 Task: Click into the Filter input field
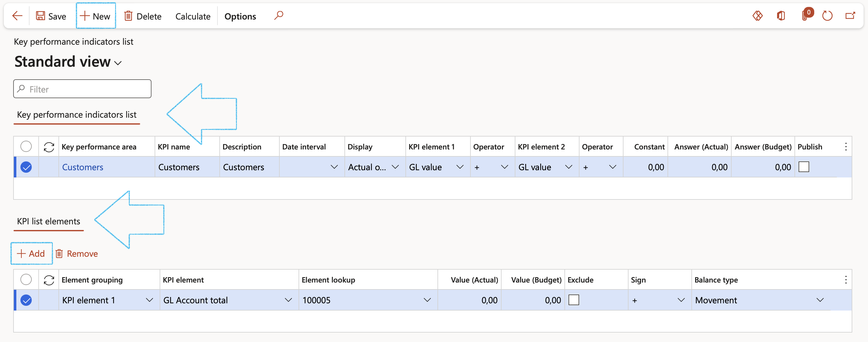point(82,89)
